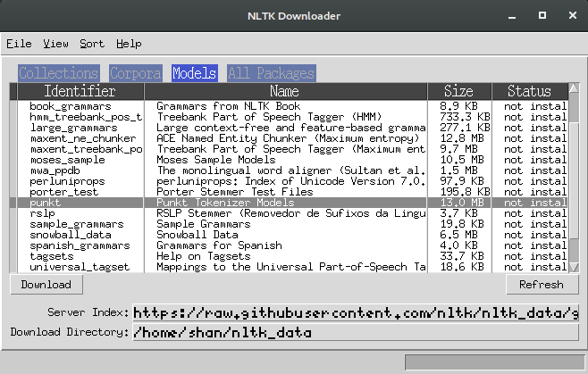The image size is (588, 374).
Task: Open the File menu
Action: pos(19,44)
